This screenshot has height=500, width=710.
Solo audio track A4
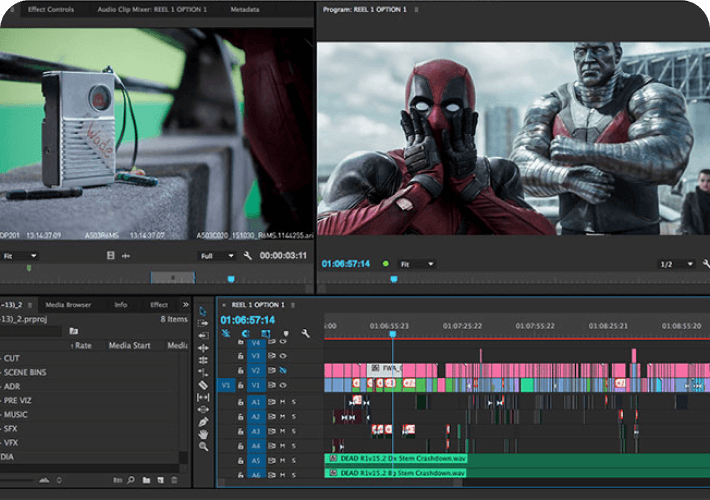tap(293, 446)
